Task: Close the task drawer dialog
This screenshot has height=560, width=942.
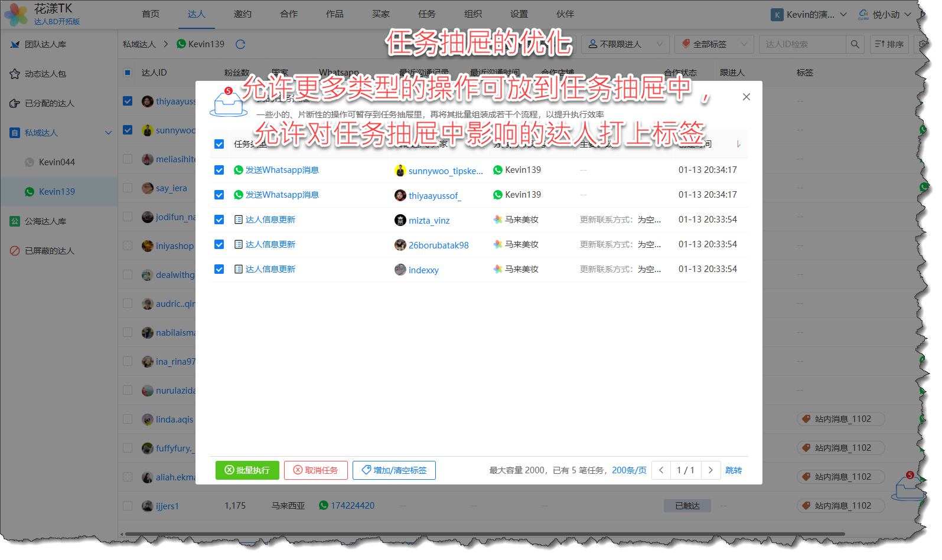Action: click(x=746, y=97)
